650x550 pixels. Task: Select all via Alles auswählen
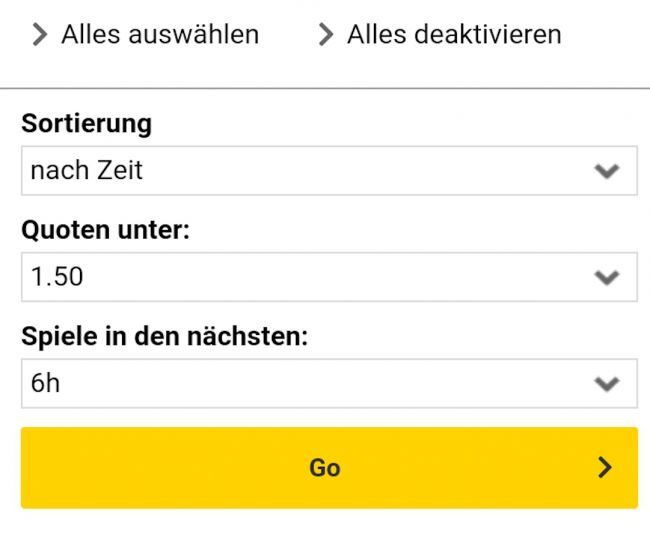pyautogui.click(x=160, y=35)
